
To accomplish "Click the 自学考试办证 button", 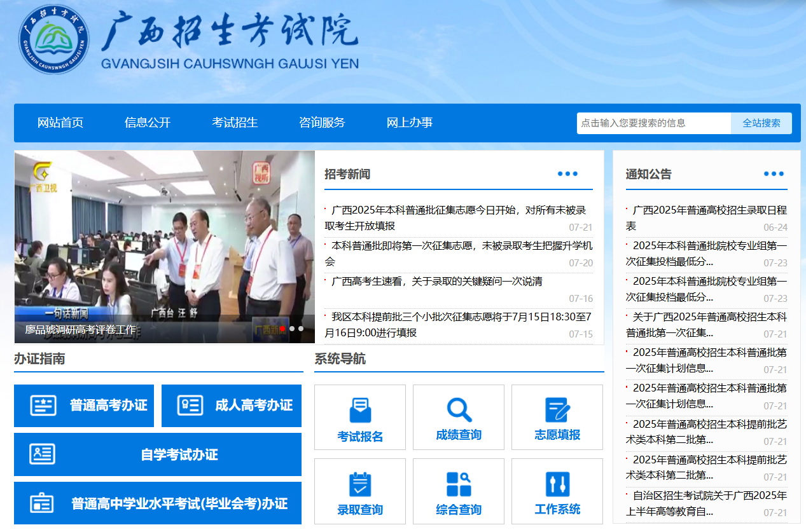I will [x=158, y=454].
